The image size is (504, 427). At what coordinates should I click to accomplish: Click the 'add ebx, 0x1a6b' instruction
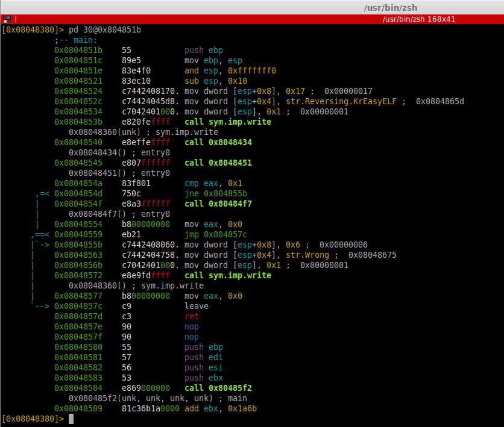click(221, 409)
